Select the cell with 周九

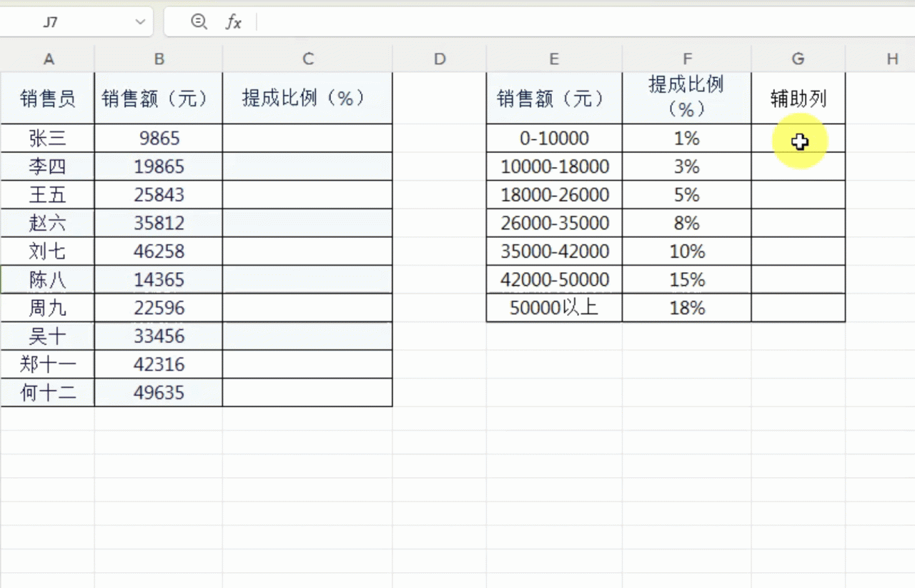(x=48, y=308)
